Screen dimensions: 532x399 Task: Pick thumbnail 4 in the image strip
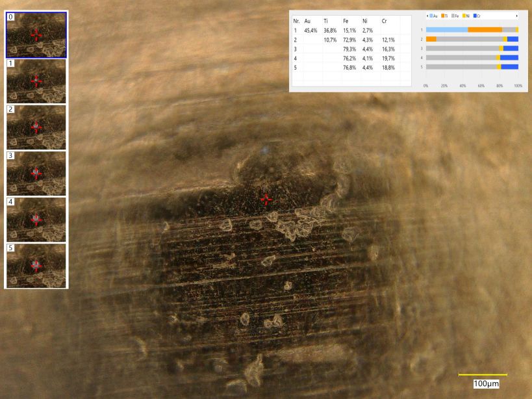(36, 220)
